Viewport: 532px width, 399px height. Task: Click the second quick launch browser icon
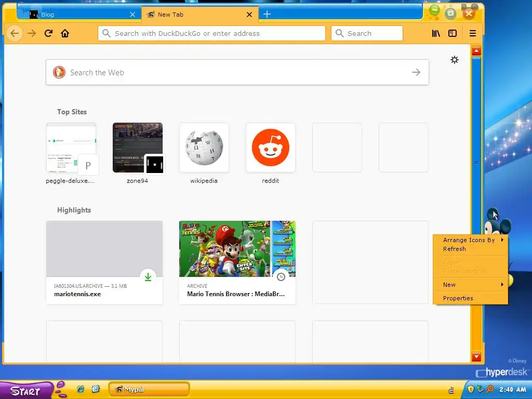pyautogui.click(x=96, y=389)
